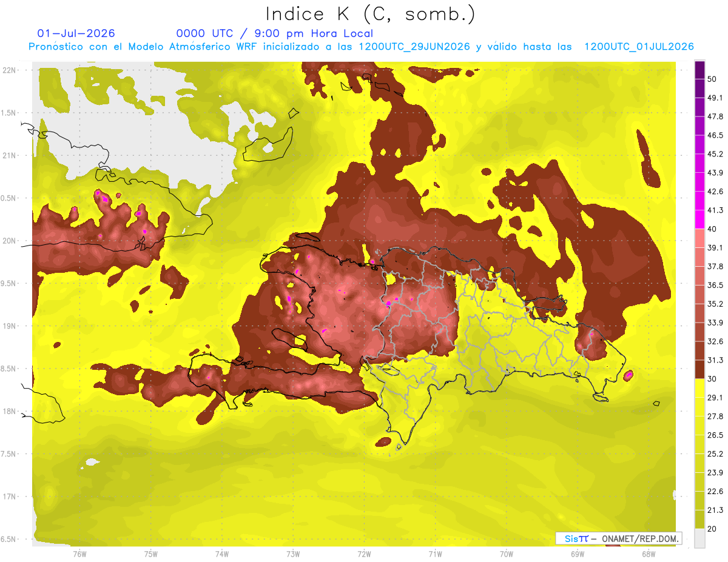
Task: Click the colorbar value 21.3
Action: point(715,510)
